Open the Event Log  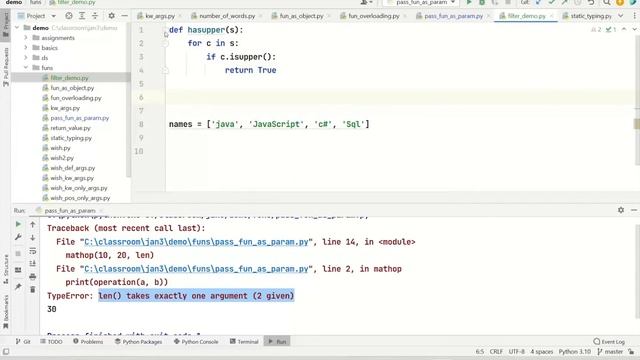click(x=609, y=341)
